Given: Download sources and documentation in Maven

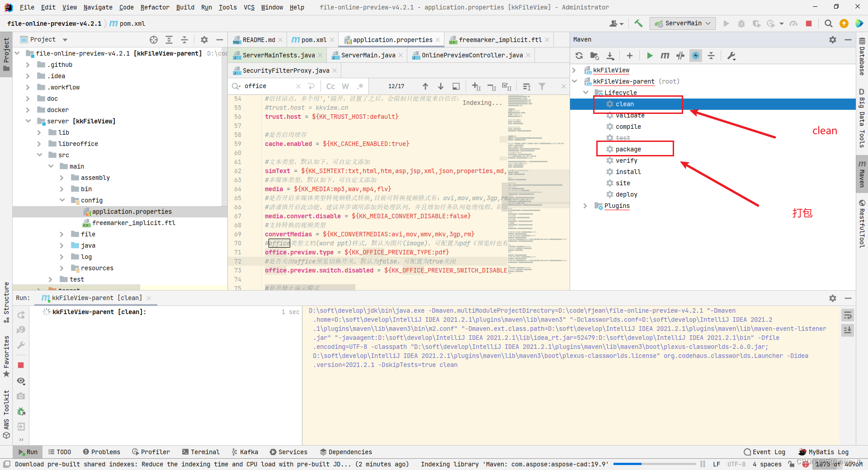Looking at the screenshot, I should [610, 56].
